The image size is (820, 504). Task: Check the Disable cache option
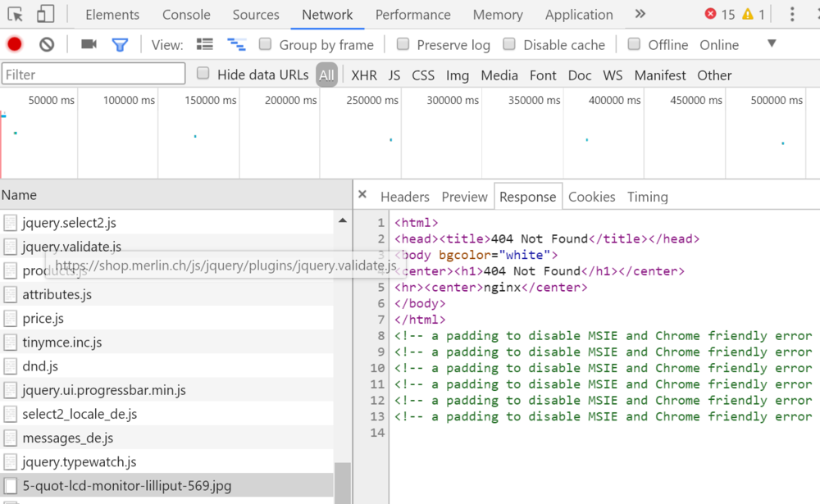509,44
